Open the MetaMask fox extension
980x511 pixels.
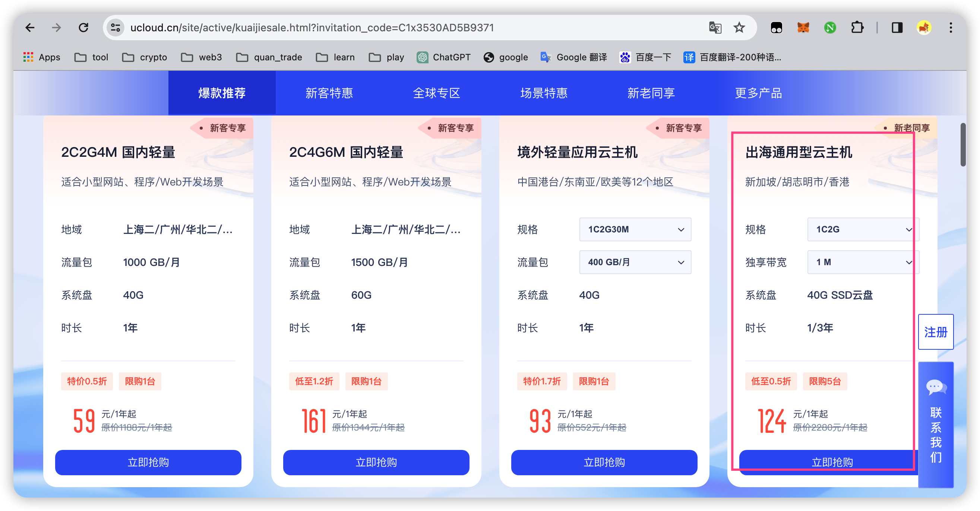(x=803, y=28)
